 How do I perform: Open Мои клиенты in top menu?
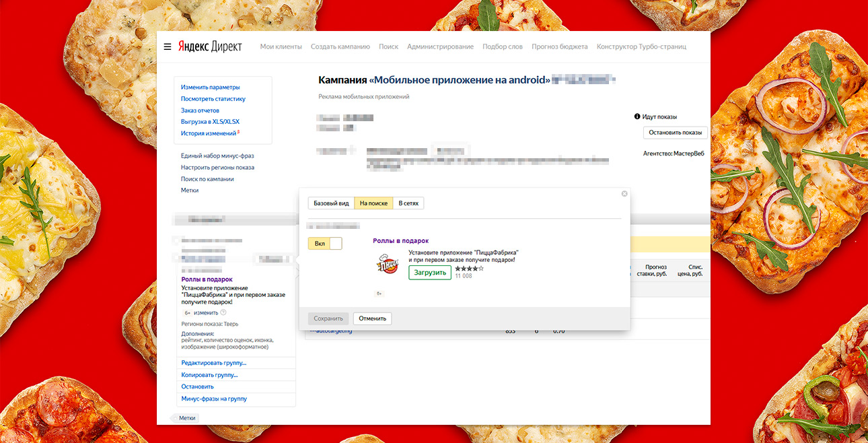tap(280, 47)
